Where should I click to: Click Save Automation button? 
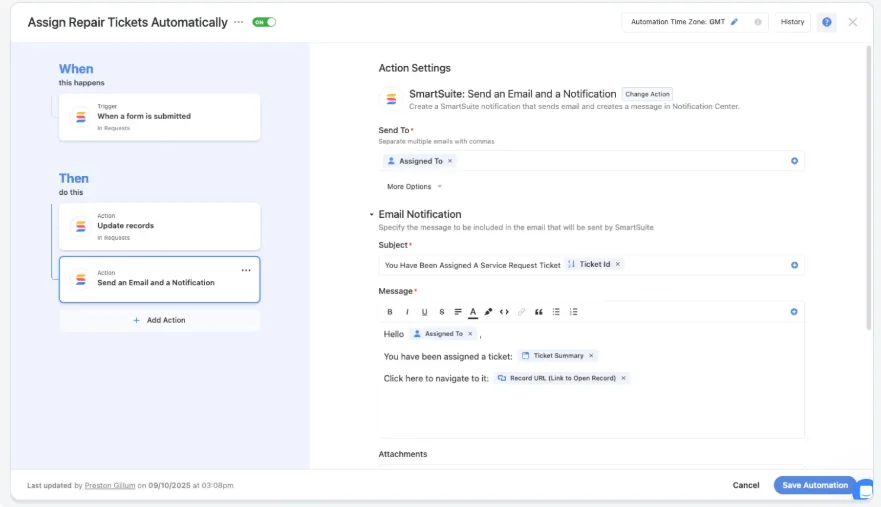coord(815,485)
